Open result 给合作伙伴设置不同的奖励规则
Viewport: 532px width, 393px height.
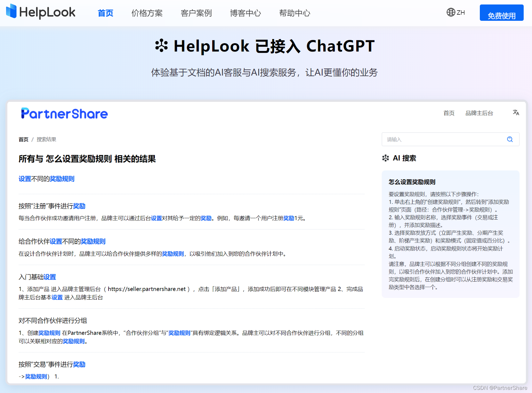62,241
